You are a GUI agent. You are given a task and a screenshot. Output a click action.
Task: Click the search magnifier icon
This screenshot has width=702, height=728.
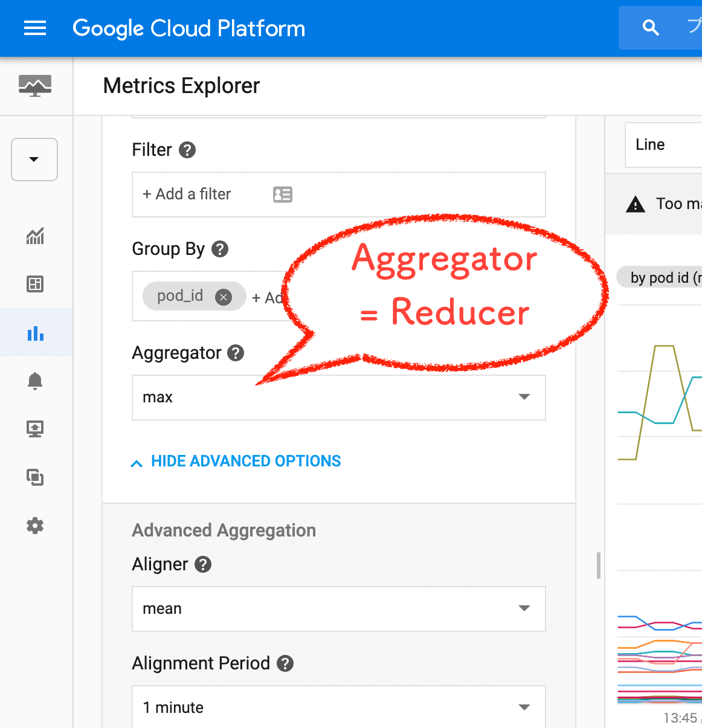(651, 28)
